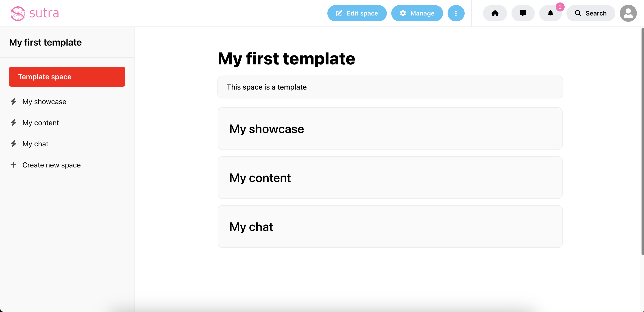Image resolution: width=644 pixels, height=312 pixels.
Task: Open the My showcase card
Action: click(390, 129)
